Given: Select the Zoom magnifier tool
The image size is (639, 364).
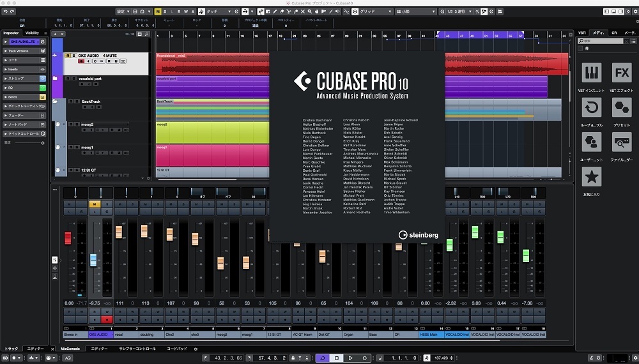Looking at the screenshot, I should [310, 11].
